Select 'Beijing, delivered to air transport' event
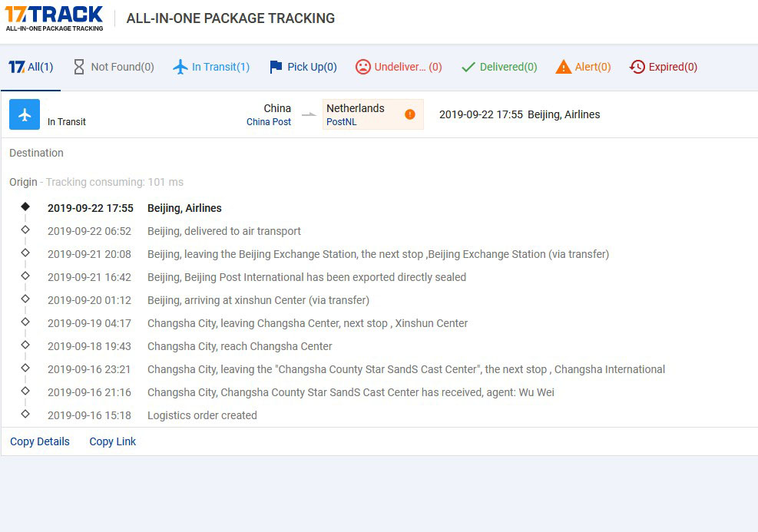The width and height of the screenshot is (758, 532). point(224,231)
